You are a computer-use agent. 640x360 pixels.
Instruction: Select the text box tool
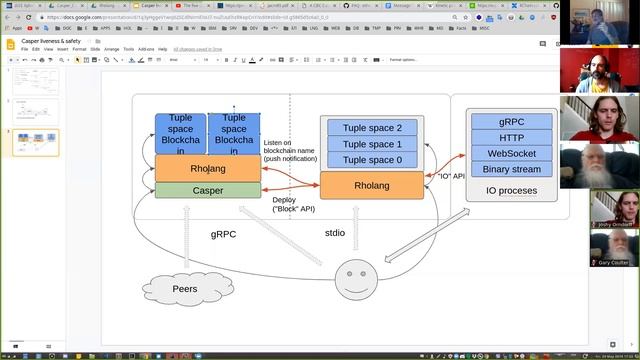pyautogui.click(x=86, y=60)
